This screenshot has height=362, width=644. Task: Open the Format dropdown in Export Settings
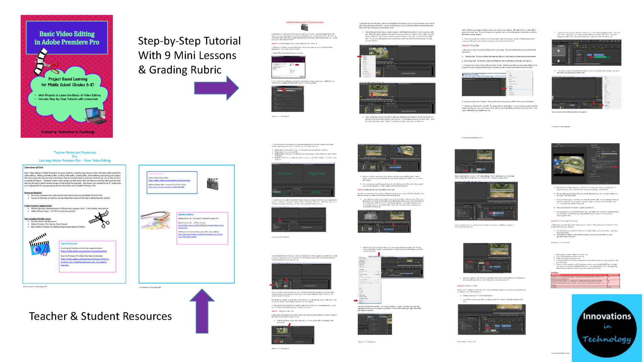606,149
